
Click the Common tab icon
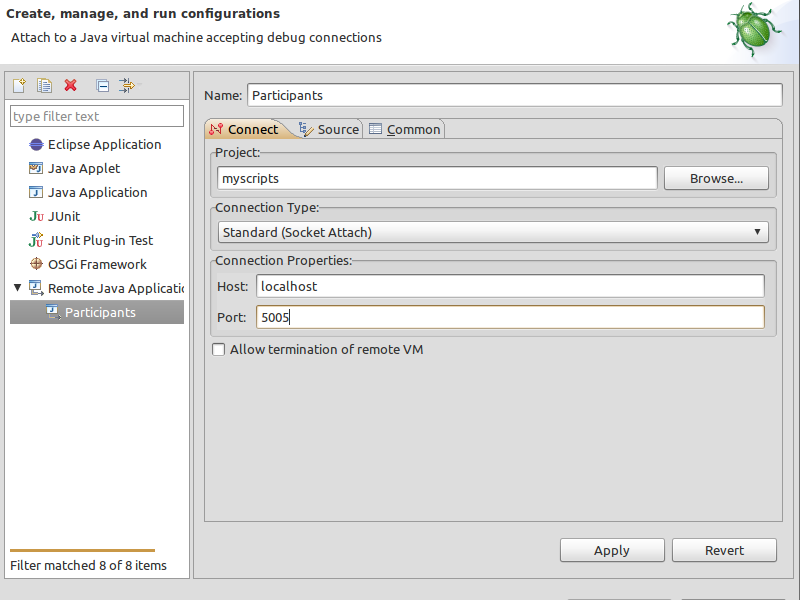click(x=375, y=129)
